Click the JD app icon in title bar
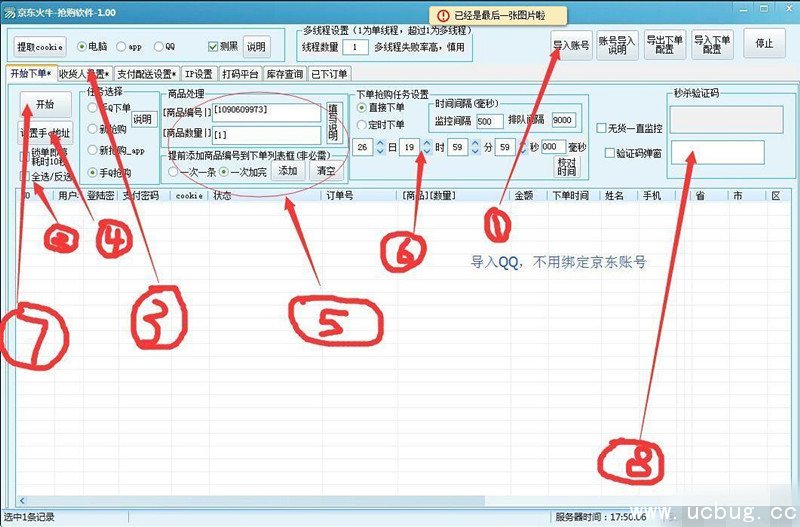 (x=10, y=8)
